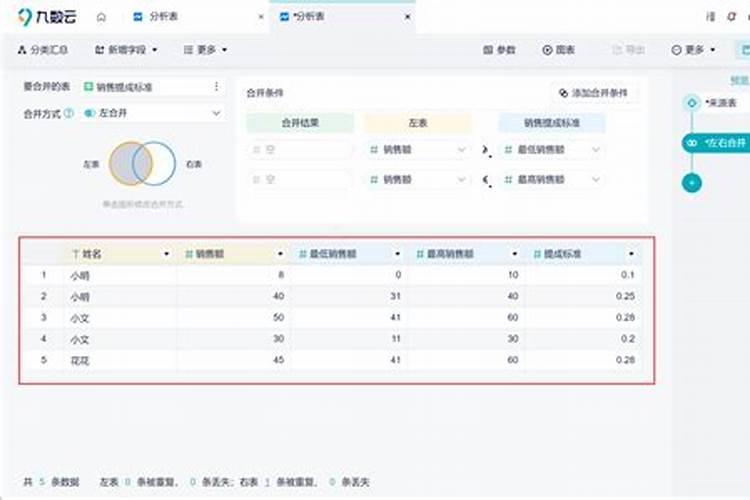Select commission value 0.1 cell
Screen dimensions: 750x500
click(x=583, y=275)
